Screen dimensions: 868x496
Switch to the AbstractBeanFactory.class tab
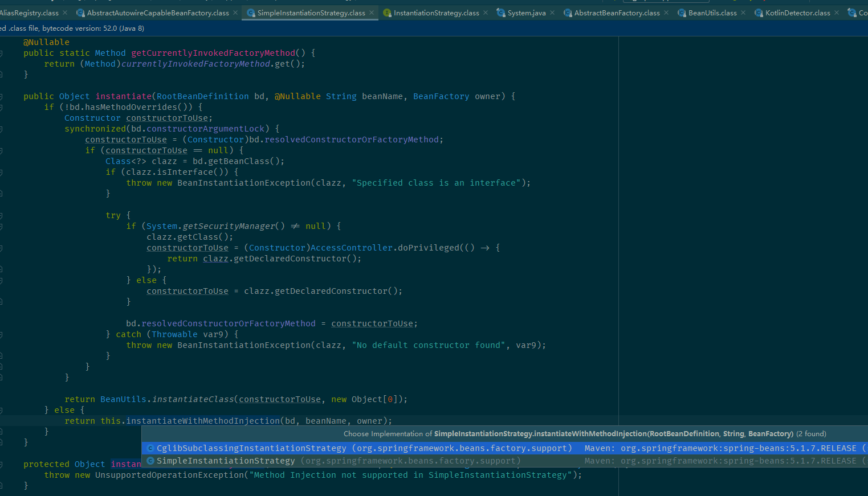click(x=617, y=13)
